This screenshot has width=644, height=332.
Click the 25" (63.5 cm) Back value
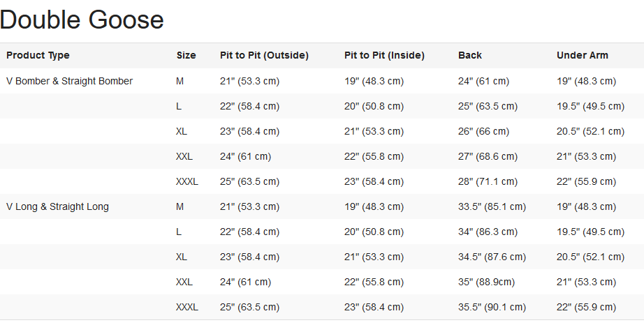point(488,106)
